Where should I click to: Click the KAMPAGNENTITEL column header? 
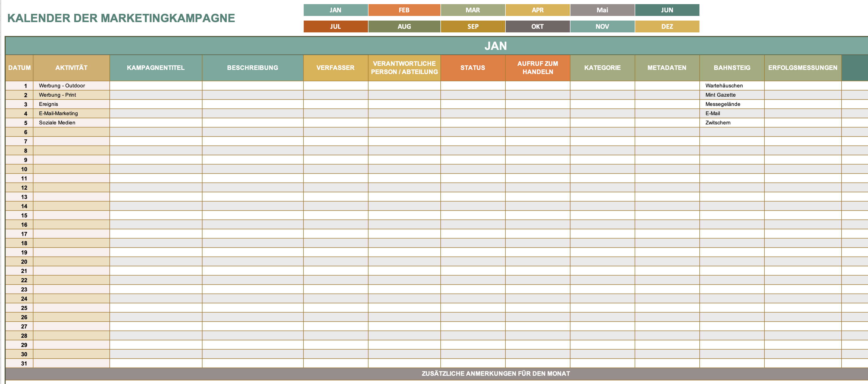tap(156, 68)
